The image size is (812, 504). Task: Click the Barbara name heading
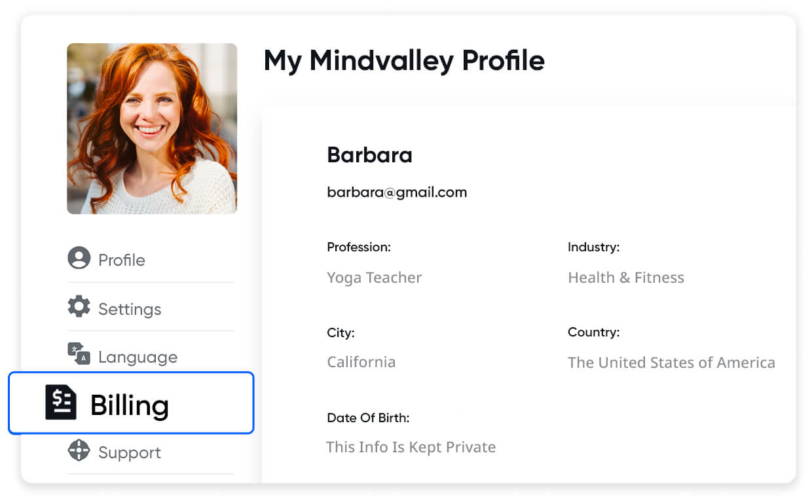tap(369, 155)
